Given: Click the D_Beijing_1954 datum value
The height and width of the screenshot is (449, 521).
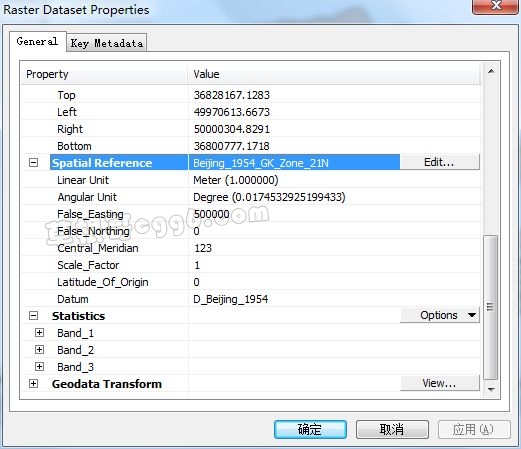Looking at the screenshot, I should click(x=230, y=299).
